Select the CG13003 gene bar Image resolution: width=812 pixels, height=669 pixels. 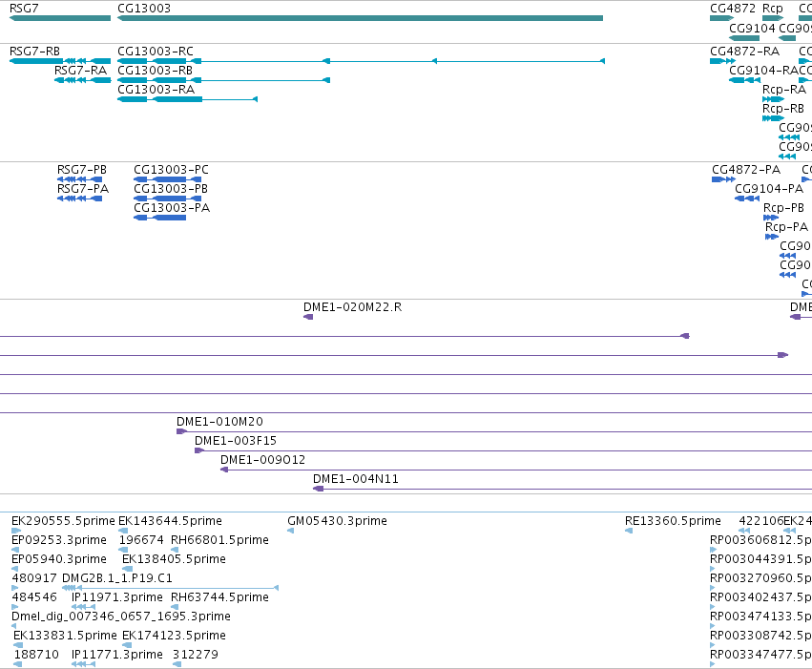tap(361, 18)
